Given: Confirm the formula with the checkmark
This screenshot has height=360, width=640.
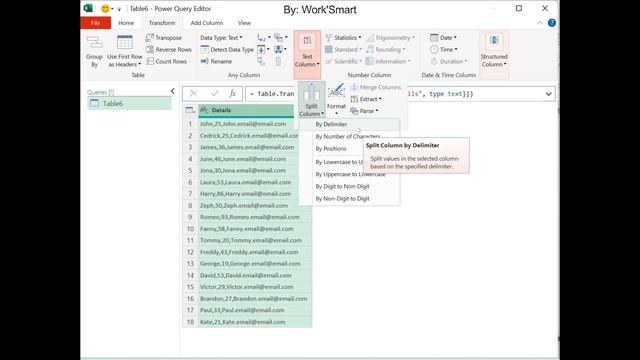Looking at the screenshot, I should tap(214, 94).
